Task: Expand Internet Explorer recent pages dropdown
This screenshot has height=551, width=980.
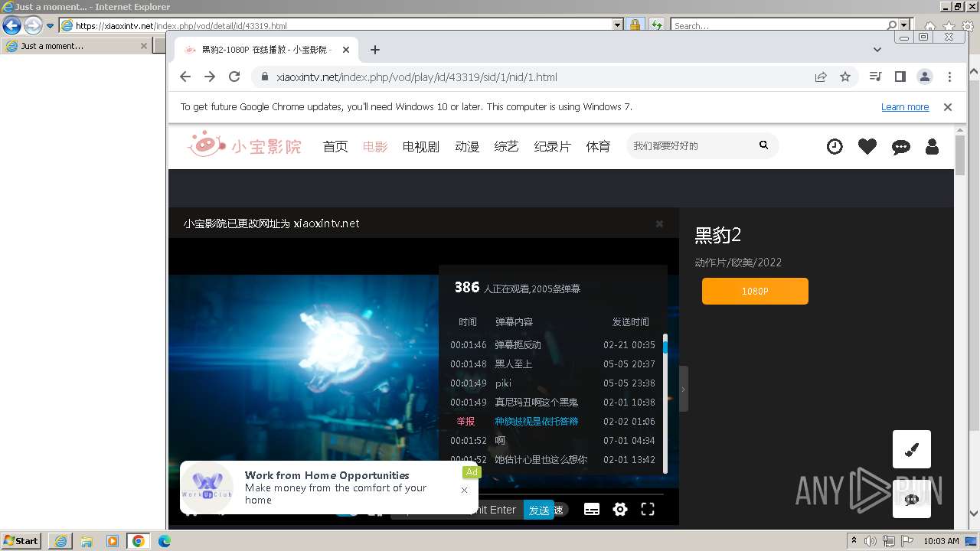Action: tap(51, 25)
